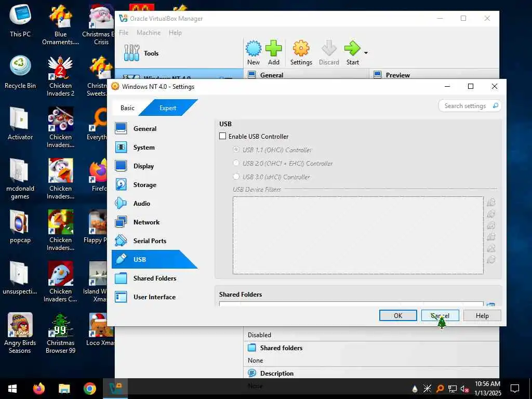Click the Help button in Settings dialog

tap(482, 315)
